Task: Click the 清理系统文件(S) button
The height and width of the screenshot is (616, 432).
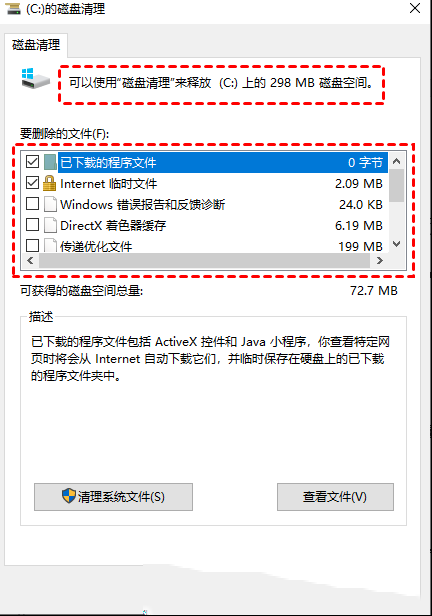Action: point(113,497)
